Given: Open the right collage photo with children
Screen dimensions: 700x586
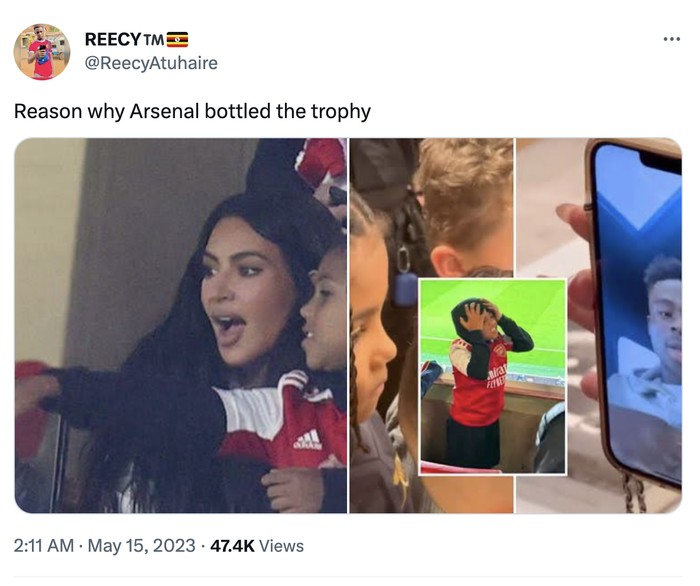Looking at the screenshot, I should pyautogui.click(x=515, y=325).
